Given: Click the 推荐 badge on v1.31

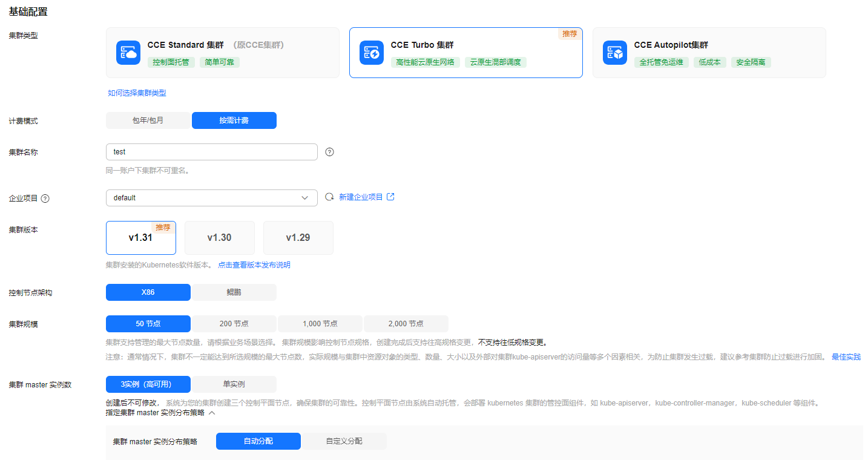Looking at the screenshot, I should point(163,228).
